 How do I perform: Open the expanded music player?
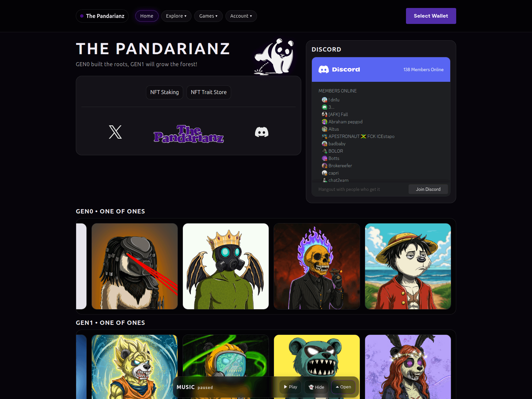[343, 387]
